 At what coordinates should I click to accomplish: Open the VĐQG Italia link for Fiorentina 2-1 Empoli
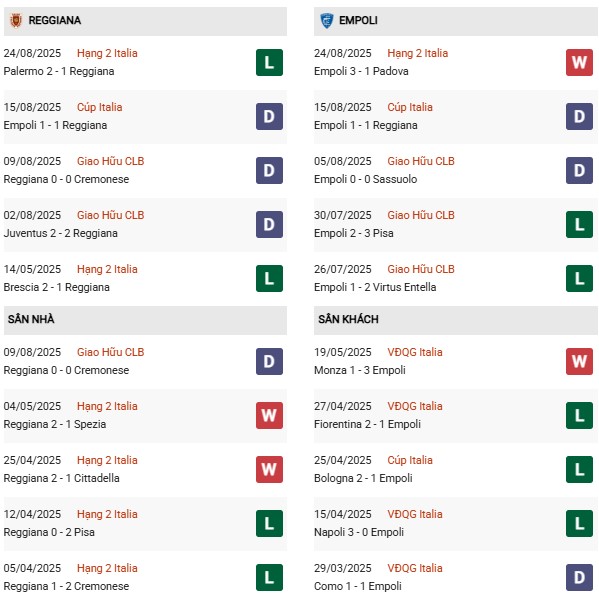click(415, 406)
